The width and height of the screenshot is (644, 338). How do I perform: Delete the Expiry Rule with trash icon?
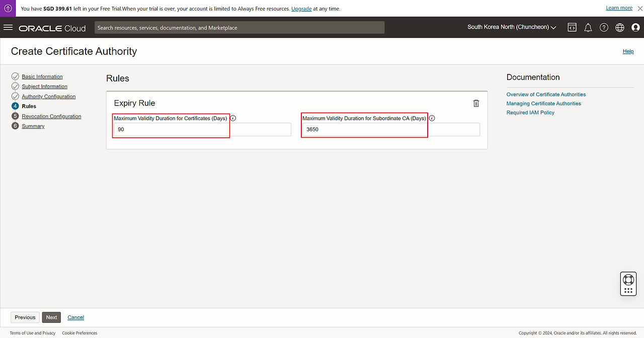coord(476,103)
